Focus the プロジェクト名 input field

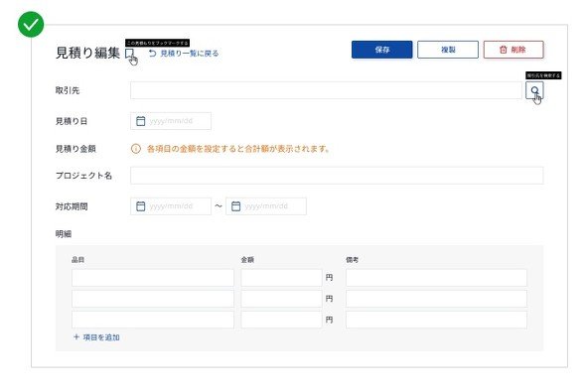(337, 176)
